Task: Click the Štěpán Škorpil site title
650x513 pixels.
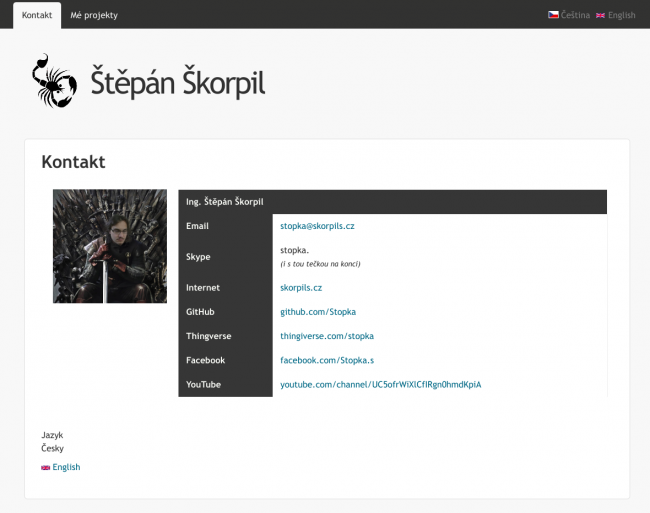Action: tap(177, 82)
